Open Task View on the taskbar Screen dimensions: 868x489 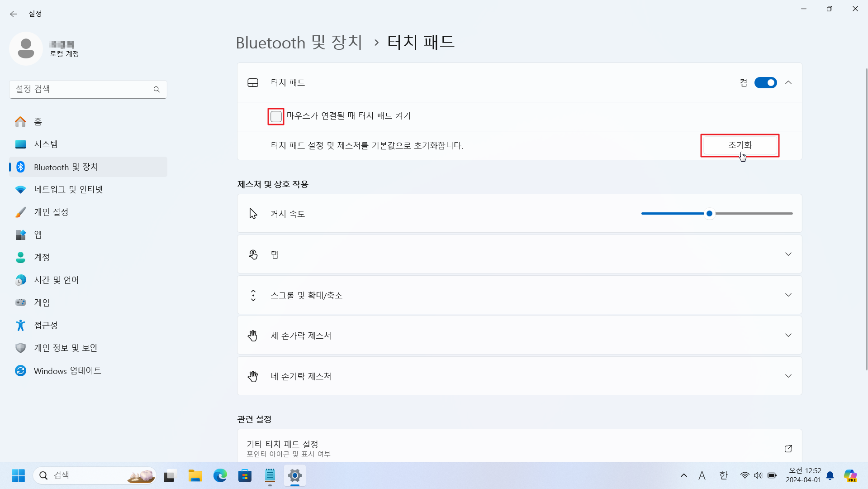pyautogui.click(x=169, y=475)
